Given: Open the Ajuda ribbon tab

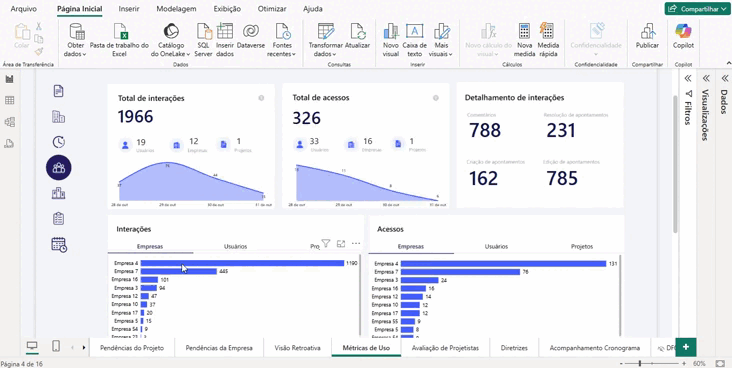Looking at the screenshot, I should [x=312, y=9].
